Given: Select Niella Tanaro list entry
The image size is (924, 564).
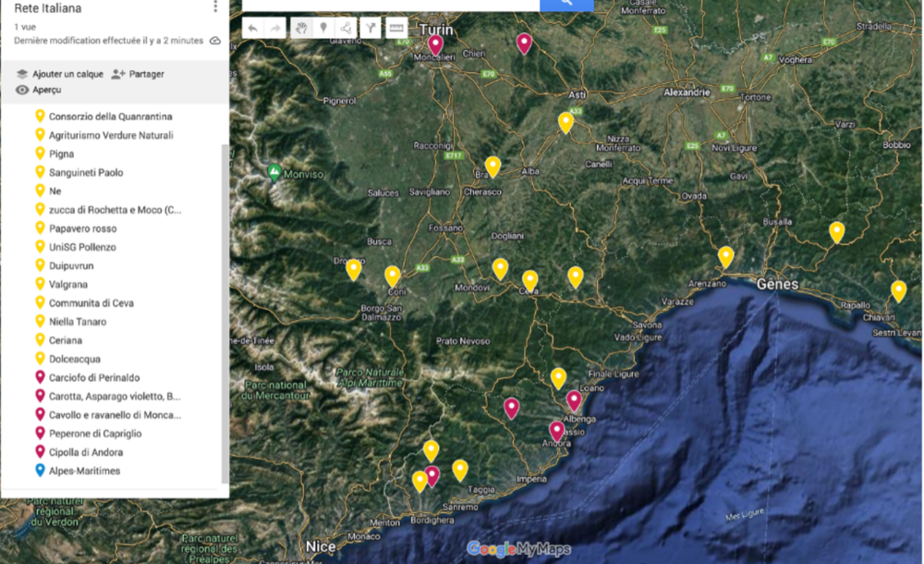Looking at the screenshot, I should [x=78, y=322].
